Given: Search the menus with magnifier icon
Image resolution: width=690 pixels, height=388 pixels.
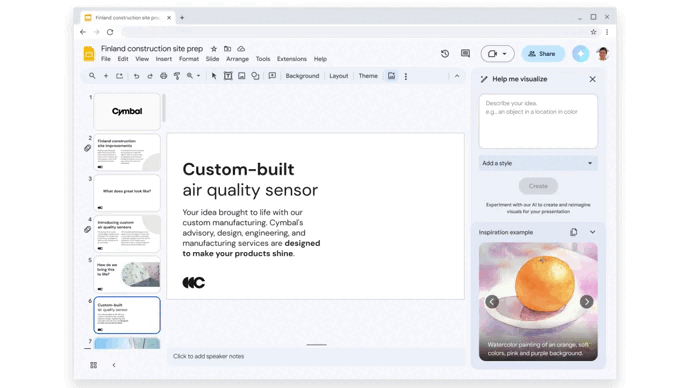Looking at the screenshot, I should pos(92,76).
